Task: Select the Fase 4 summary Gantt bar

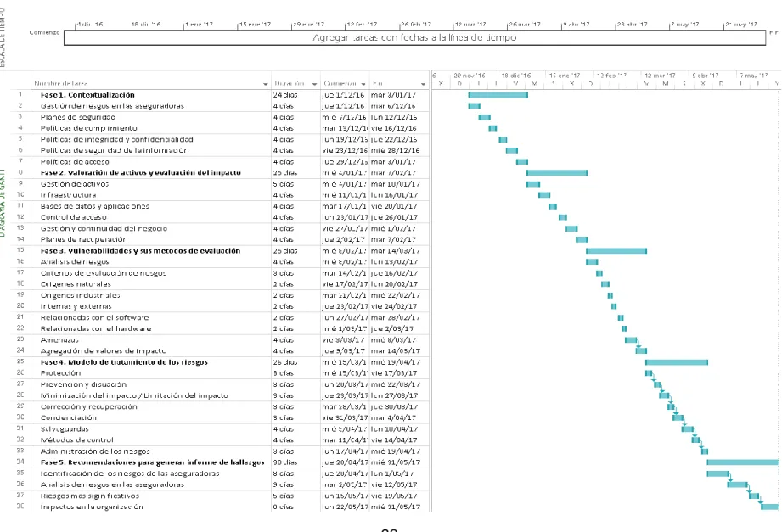Action: (676, 362)
